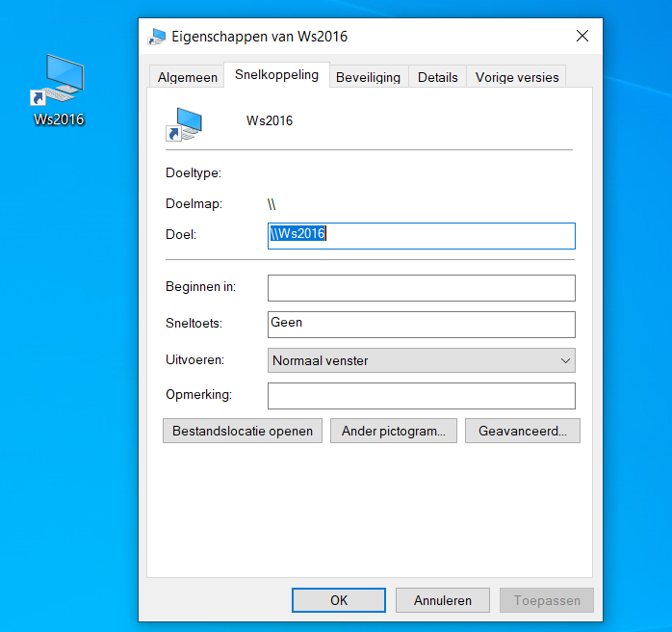The image size is (672, 632).
Task: Click the Ws2016 shortcut icon inside the dialog
Action: pyautogui.click(x=183, y=123)
